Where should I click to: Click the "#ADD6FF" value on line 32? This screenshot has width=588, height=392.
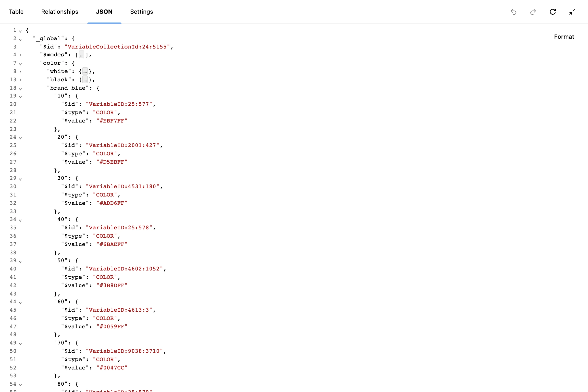(x=112, y=203)
